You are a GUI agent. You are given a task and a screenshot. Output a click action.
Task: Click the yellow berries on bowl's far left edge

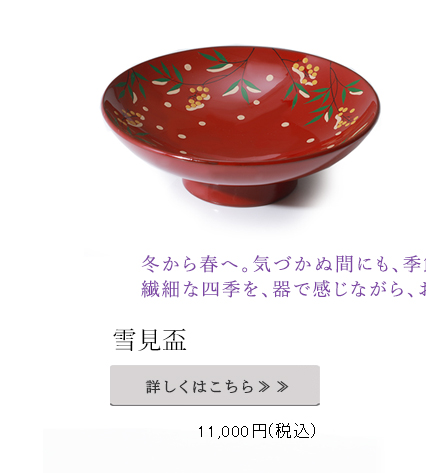click(130, 118)
